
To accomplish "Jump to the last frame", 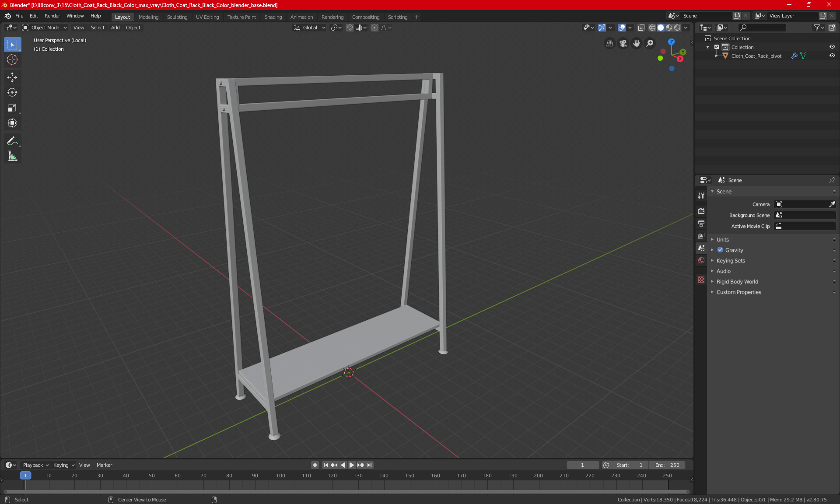I will point(370,465).
